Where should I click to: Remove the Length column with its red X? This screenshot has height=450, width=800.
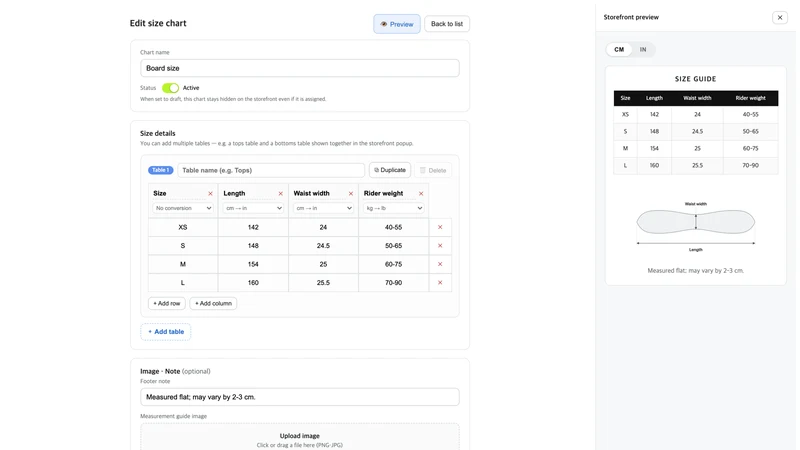coord(281,193)
